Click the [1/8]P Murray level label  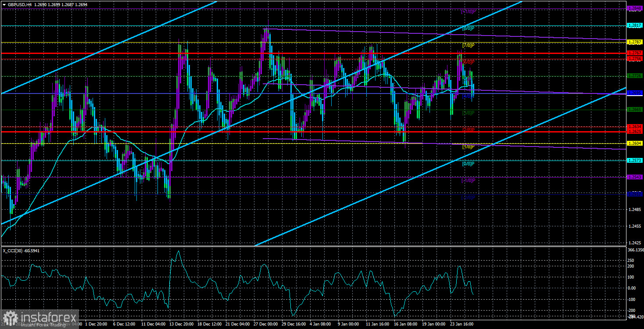tap(469, 147)
